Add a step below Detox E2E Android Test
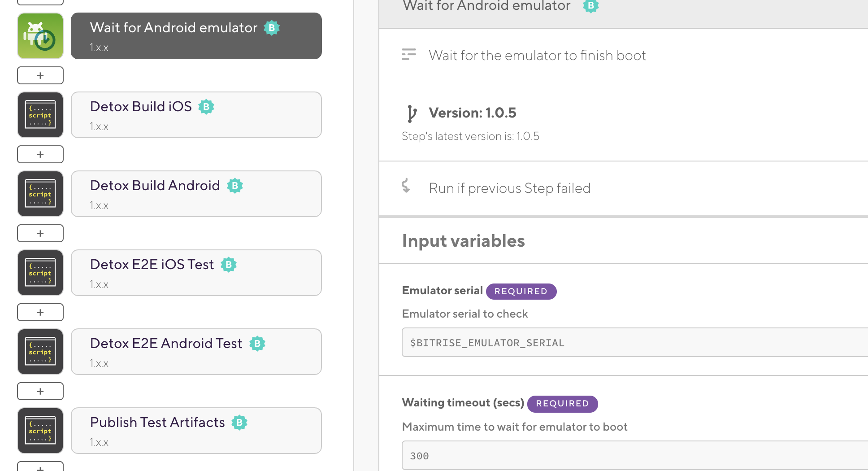 40,391
